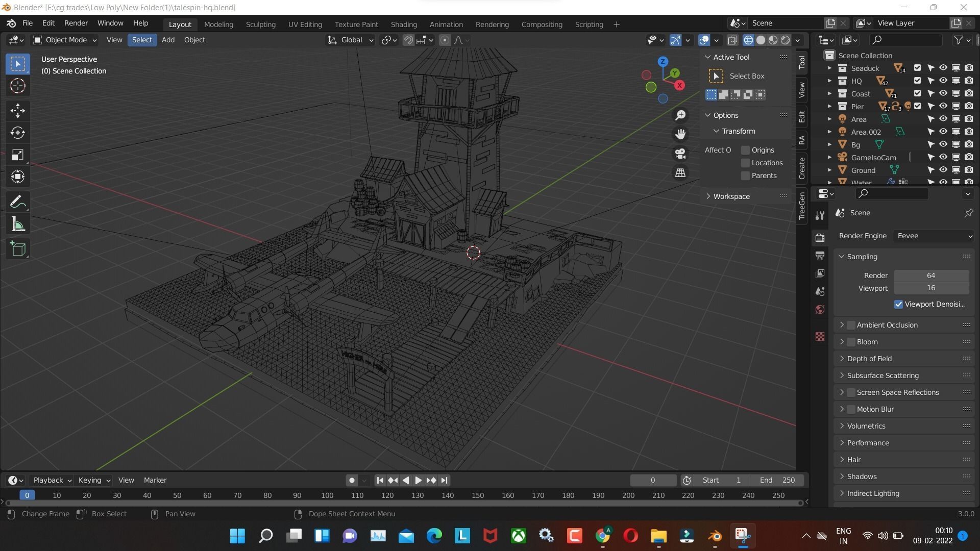The image size is (980, 551).
Task: Switch to the UV Editing workspace tab
Action: [305, 24]
